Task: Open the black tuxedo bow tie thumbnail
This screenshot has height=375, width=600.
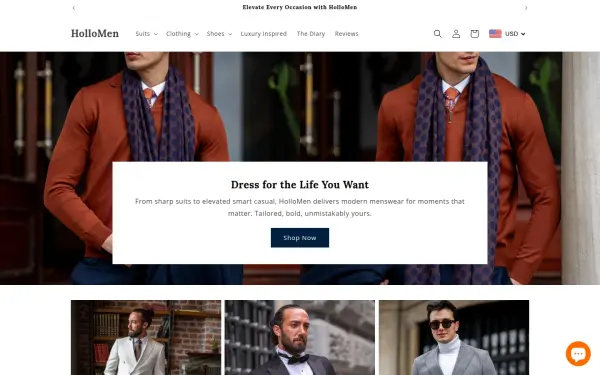Action: click(x=300, y=338)
